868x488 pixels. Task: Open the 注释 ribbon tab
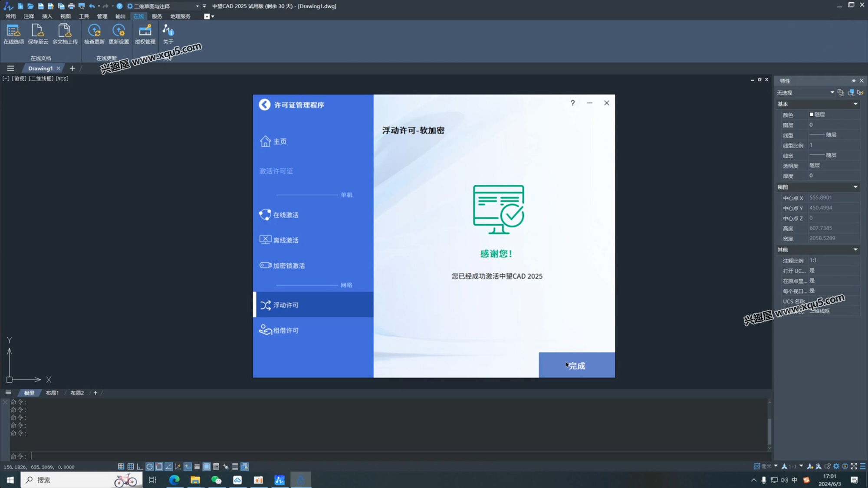coord(29,16)
